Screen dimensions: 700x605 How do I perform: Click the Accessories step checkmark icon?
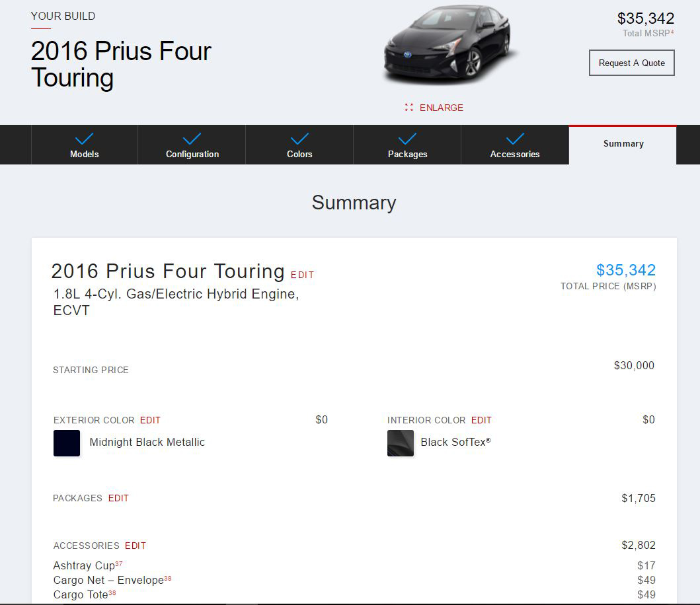coord(515,139)
